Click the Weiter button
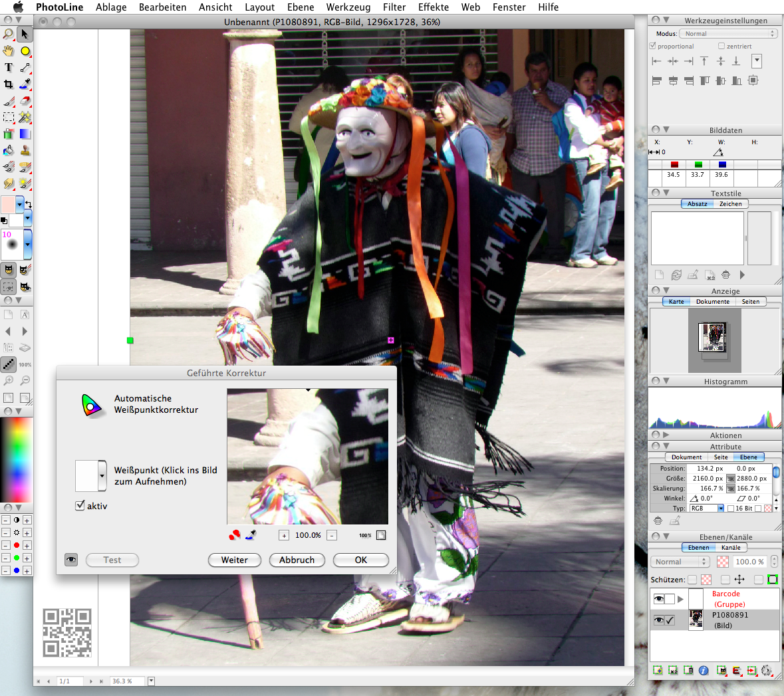This screenshot has width=784, height=696. (x=235, y=560)
